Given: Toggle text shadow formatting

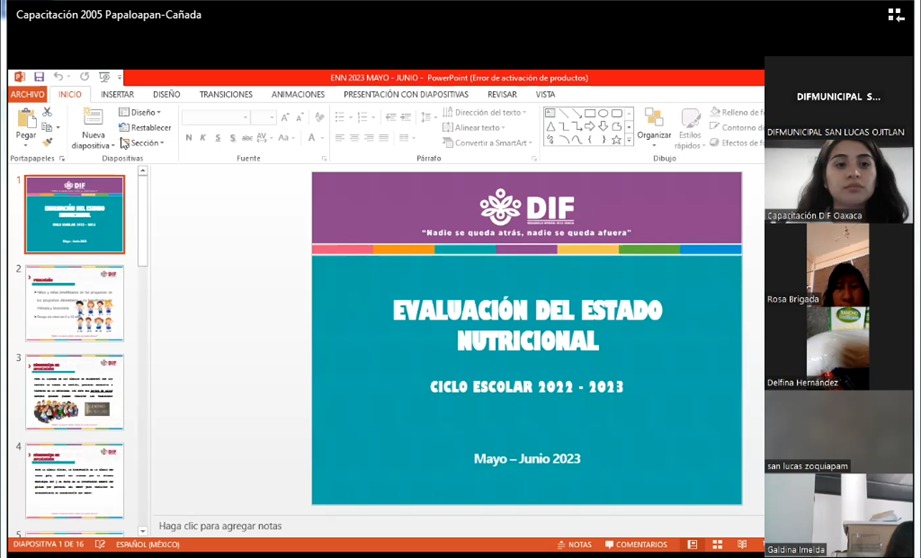Looking at the screenshot, I should [x=233, y=138].
